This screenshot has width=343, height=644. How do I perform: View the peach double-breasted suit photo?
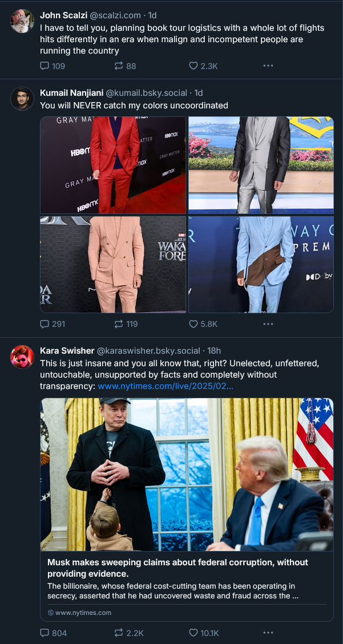[x=113, y=265]
